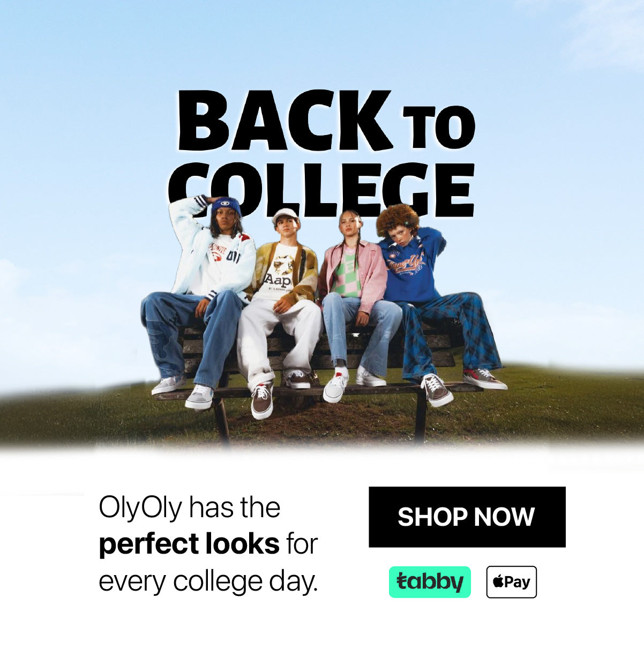This screenshot has width=644, height=671.
Task: Open the bold "perfect looks" text
Action: [x=189, y=544]
